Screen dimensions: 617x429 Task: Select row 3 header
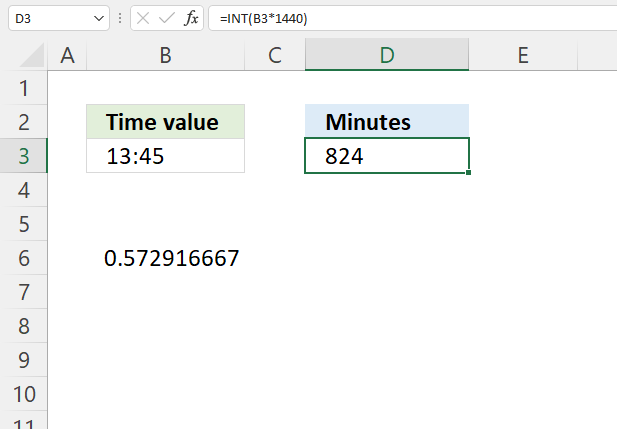pyautogui.click(x=24, y=155)
